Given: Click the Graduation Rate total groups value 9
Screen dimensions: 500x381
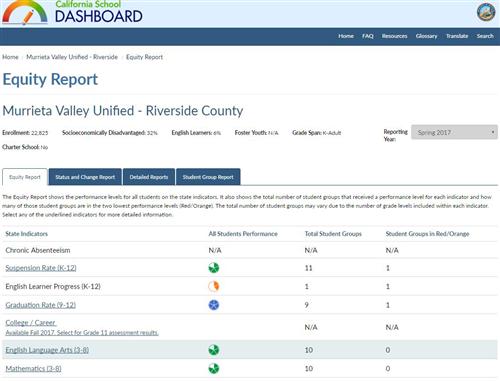Looking at the screenshot, I should tap(307, 305).
